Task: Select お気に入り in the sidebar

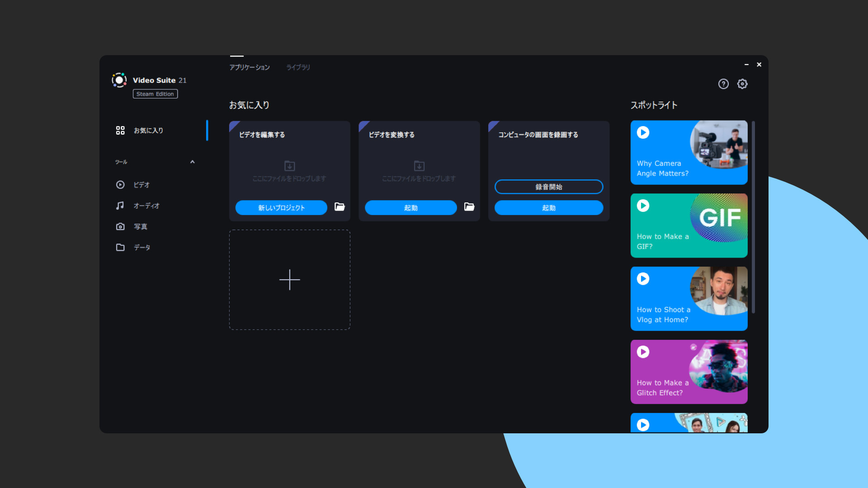Action: (148, 131)
